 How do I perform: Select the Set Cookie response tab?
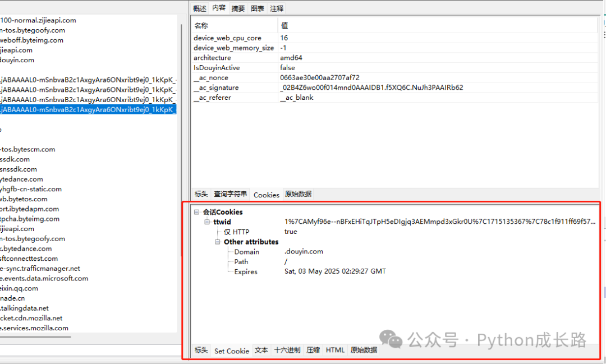coord(232,351)
